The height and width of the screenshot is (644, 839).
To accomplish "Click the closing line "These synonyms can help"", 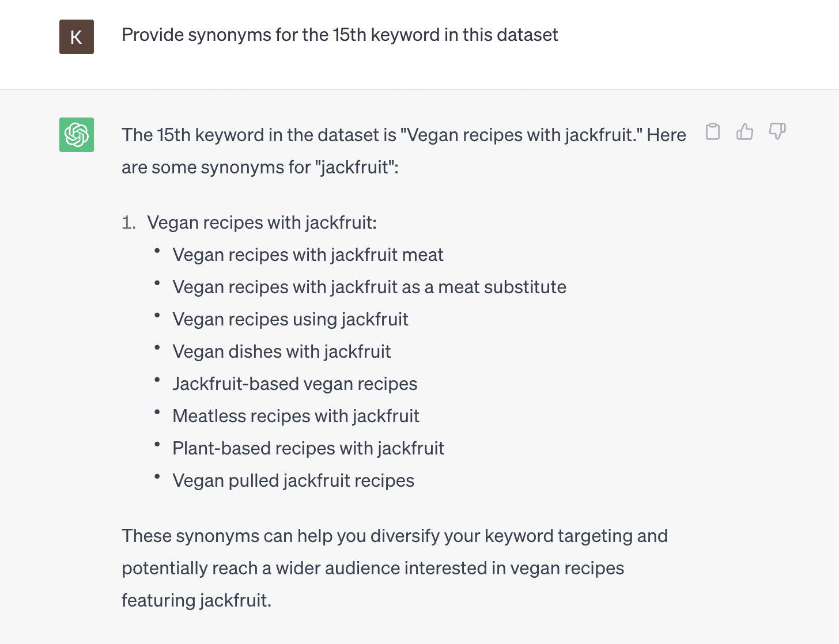I will (394, 536).
